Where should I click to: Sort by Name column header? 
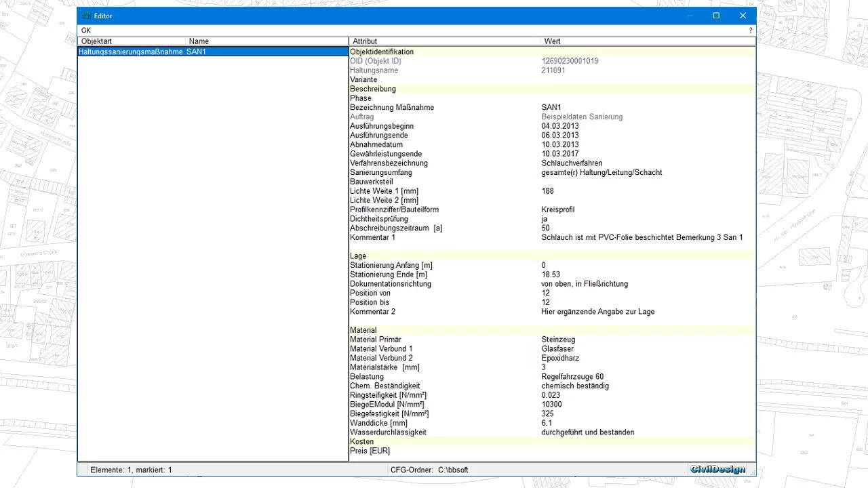(267, 41)
